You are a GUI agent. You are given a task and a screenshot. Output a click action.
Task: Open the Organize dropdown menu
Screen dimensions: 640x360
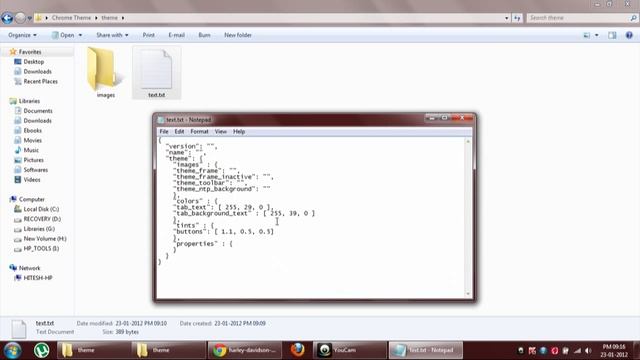click(x=22, y=35)
